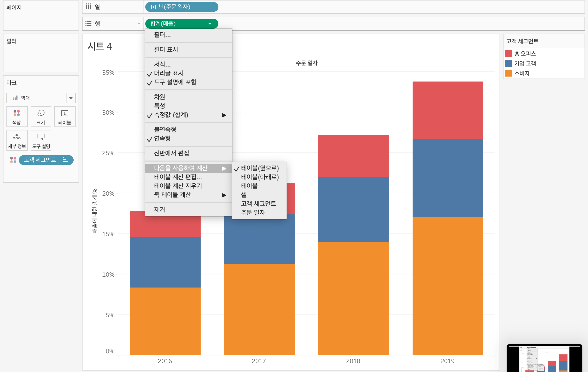Uncheck 도구 설명에 포함 in the context menu

pyautogui.click(x=175, y=82)
